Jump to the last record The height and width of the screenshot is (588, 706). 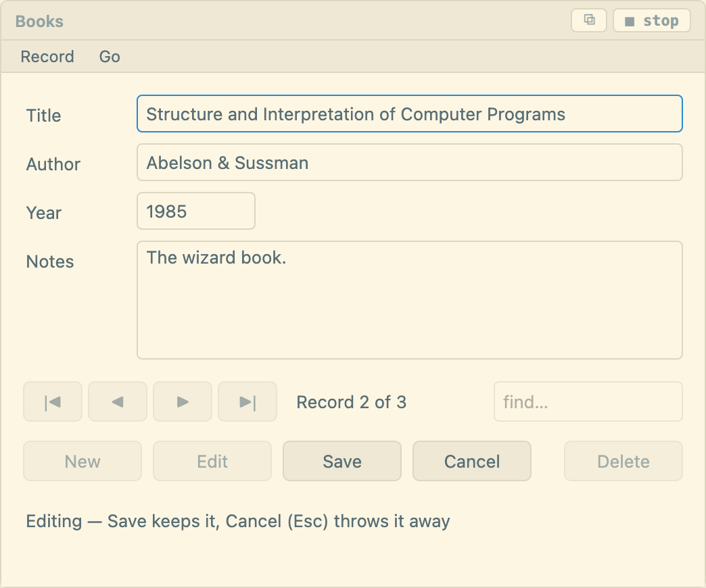(248, 401)
